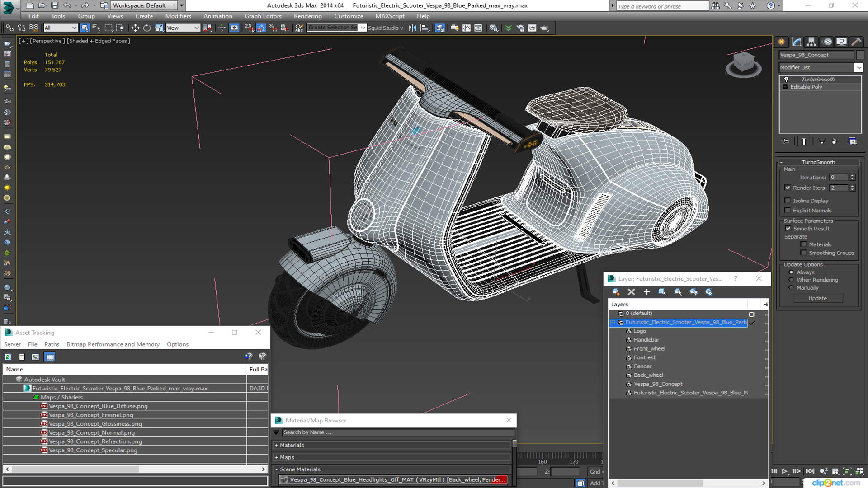Open the Render Setup icon
The height and width of the screenshot is (488, 868).
click(x=520, y=28)
